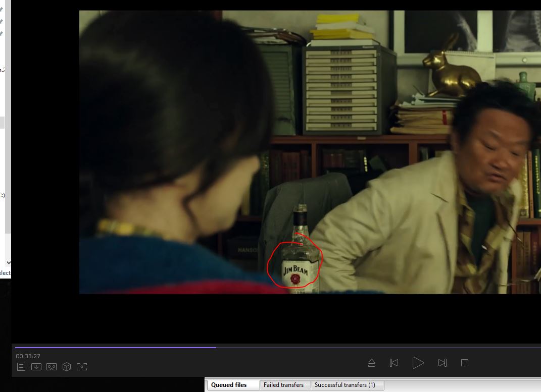Click the screenshot capture frame icon
This screenshot has height=392, width=541.
click(x=82, y=367)
